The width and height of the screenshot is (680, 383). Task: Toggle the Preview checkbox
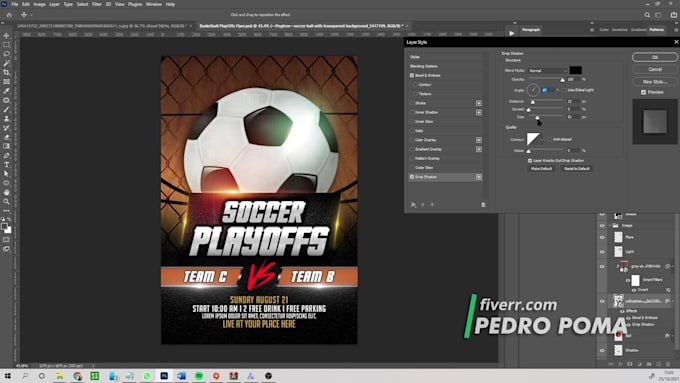pos(644,92)
